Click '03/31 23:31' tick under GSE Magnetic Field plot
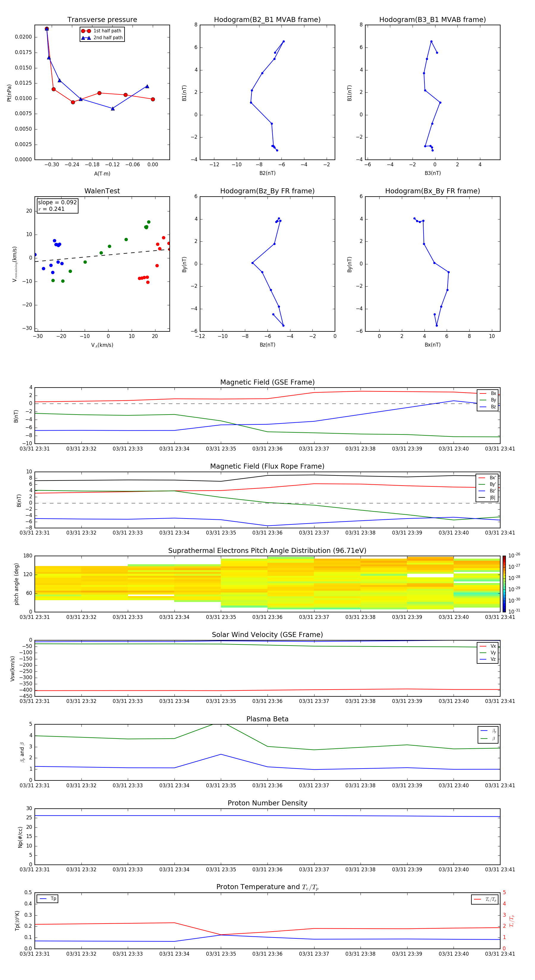Viewport: 535px width, 980px height. click(35, 449)
